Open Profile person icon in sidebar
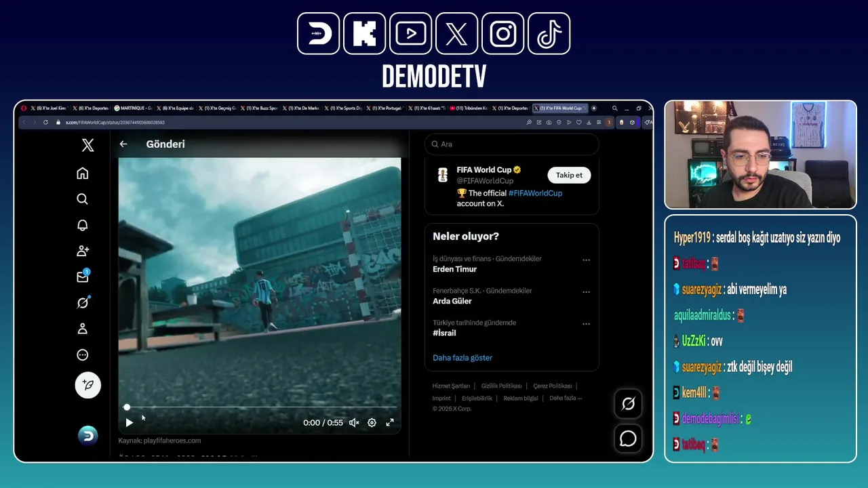 (x=82, y=329)
